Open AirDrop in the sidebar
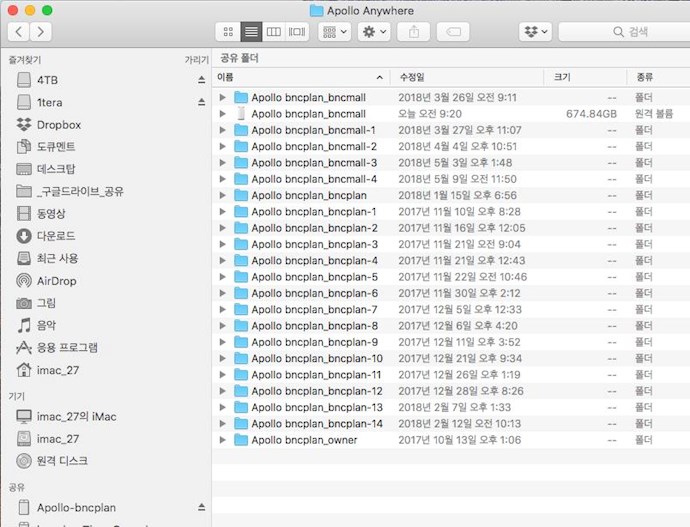 [x=56, y=281]
